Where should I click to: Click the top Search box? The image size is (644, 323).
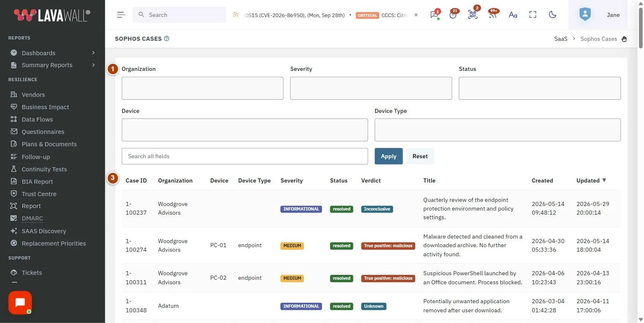[179, 15]
